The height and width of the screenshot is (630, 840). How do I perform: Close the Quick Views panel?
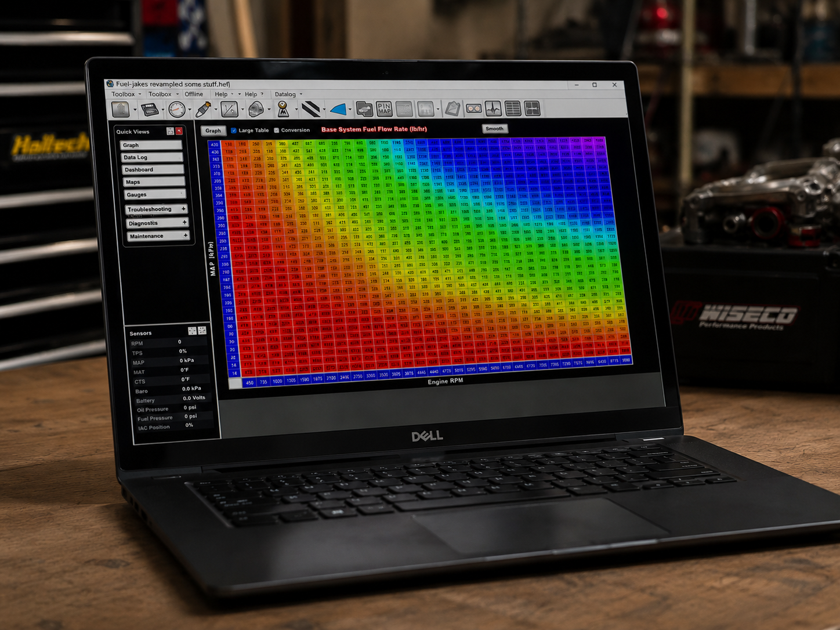click(179, 131)
